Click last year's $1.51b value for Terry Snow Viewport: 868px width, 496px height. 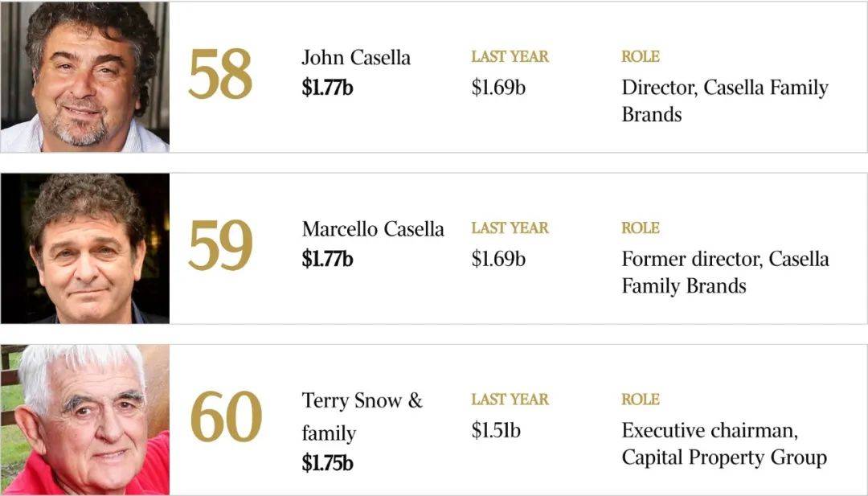coord(496,430)
